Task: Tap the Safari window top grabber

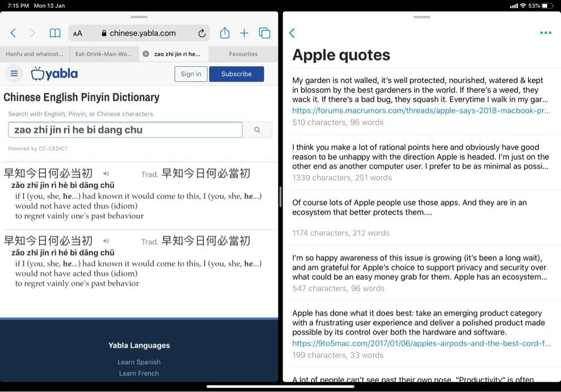Action: coord(139,17)
